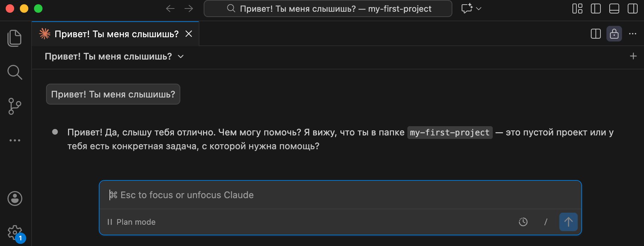Toggle the editor lock icon
Viewport: 644px width, 246px height.
point(614,34)
